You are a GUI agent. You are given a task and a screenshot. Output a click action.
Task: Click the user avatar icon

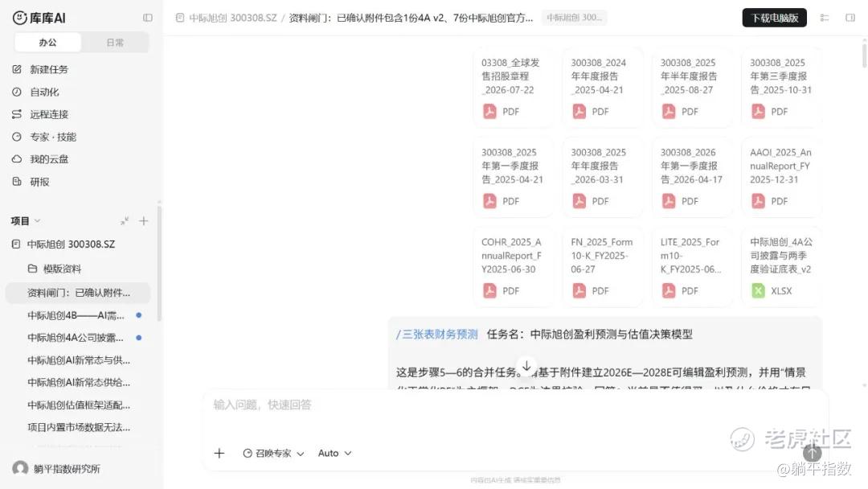tap(20, 469)
